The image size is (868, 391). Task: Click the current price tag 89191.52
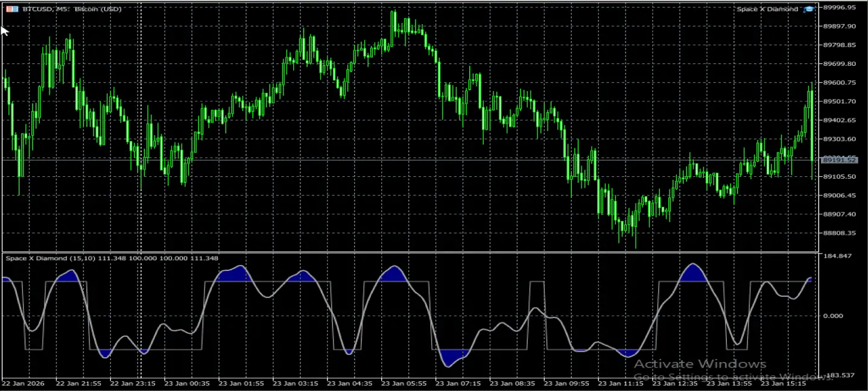(x=840, y=160)
